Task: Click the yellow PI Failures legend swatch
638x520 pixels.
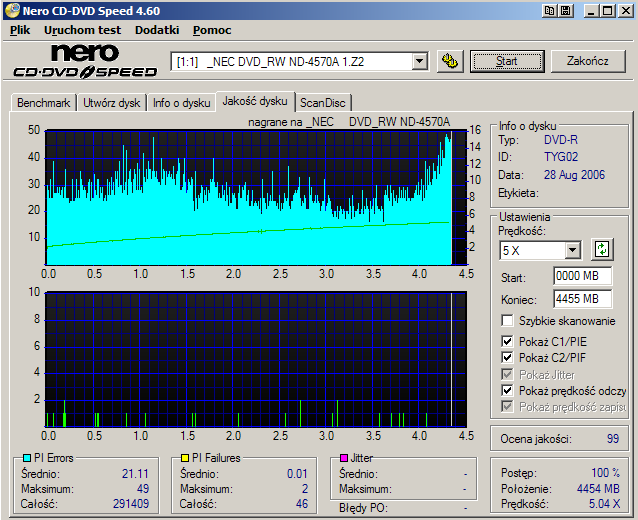Action: [185, 458]
